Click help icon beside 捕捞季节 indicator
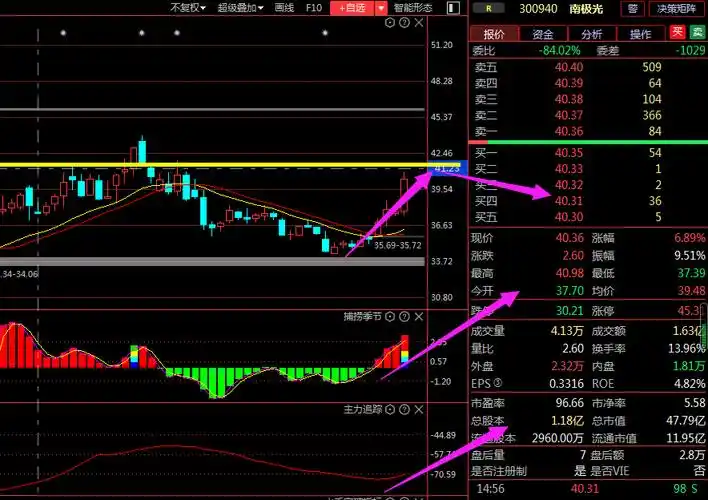708x500 pixels. 404,317
